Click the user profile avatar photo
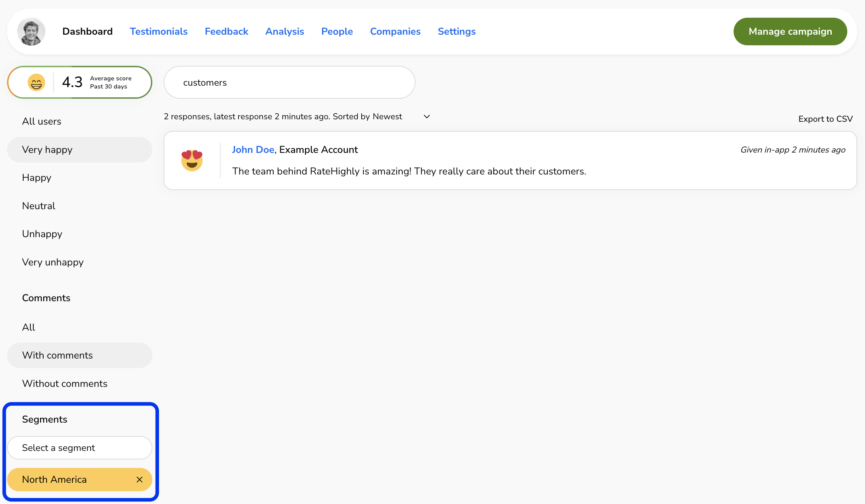Viewport: 865px width, 504px height. tap(31, 31)
